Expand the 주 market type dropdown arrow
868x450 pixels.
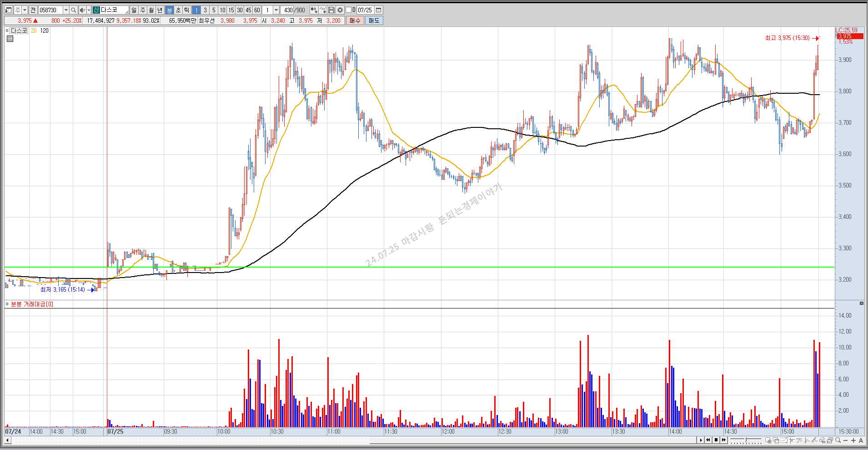pos(25,10)
